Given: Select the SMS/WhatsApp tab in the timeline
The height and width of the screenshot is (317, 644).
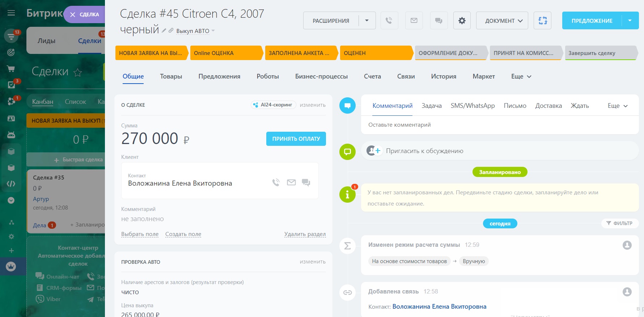Looking at the screenshot, I should pyautogui.click(x=473, y=106).
